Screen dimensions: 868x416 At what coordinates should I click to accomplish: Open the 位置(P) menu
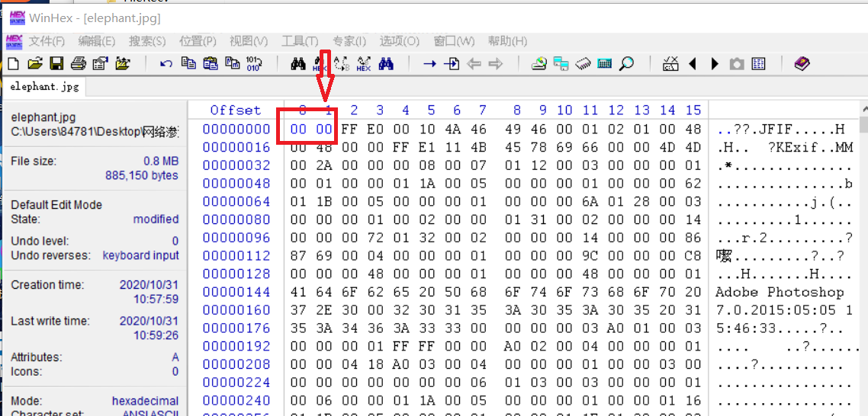coord(198,41)
